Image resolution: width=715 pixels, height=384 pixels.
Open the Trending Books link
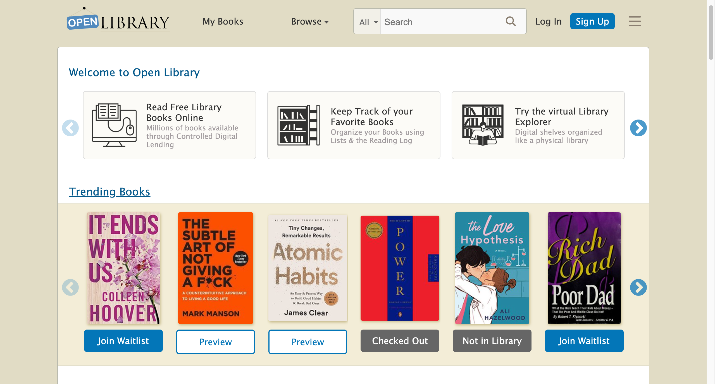[109, 192]
